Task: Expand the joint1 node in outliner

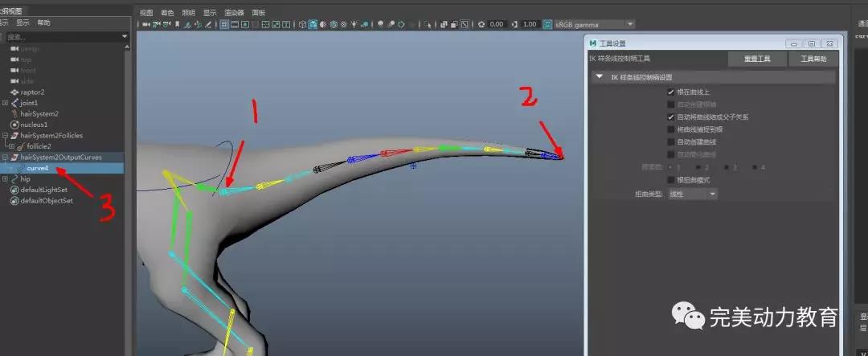Action: coord(6,103)
